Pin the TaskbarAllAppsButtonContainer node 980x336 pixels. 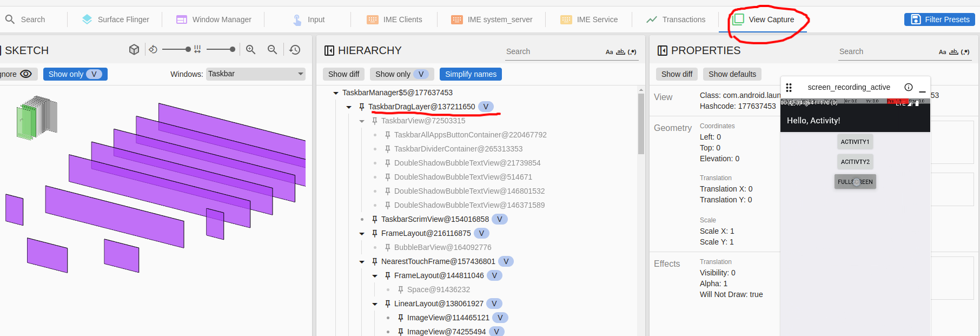(x=388, y=135)
